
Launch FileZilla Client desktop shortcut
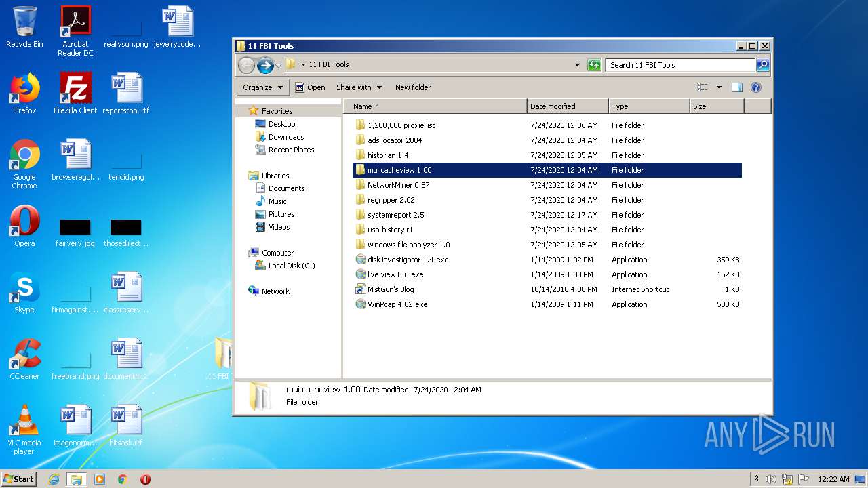point(75,94)
